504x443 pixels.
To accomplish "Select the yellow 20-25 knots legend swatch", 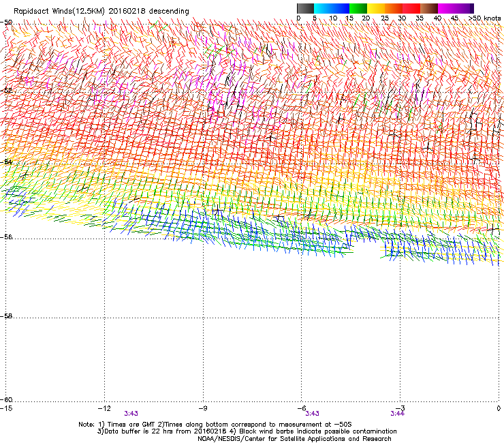I will 376,8.
